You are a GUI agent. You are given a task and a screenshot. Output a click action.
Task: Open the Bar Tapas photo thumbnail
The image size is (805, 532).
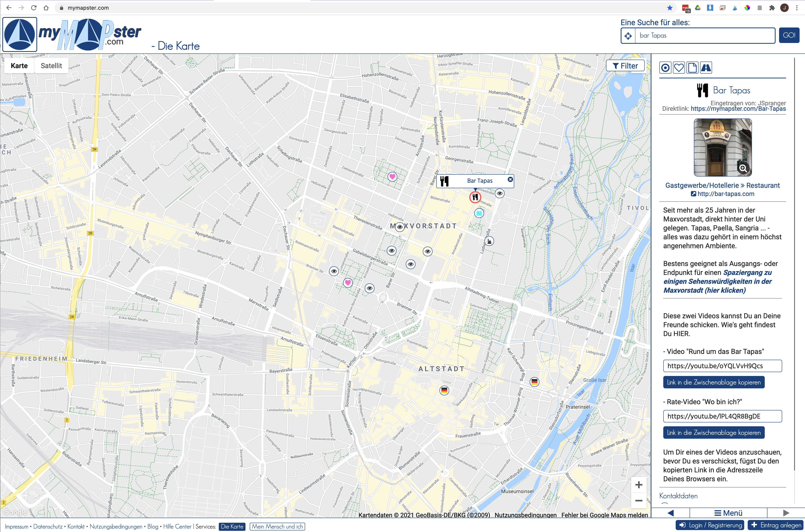(x=723, y=148)
